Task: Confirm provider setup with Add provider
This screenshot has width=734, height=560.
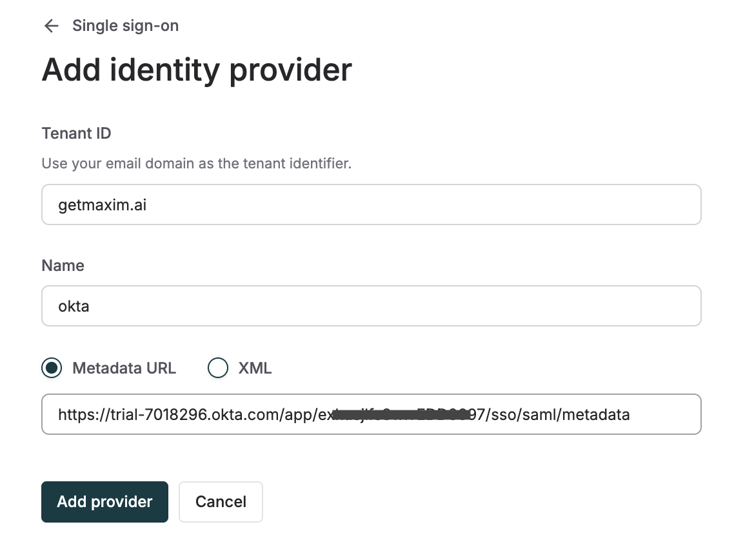Action: 104,501
